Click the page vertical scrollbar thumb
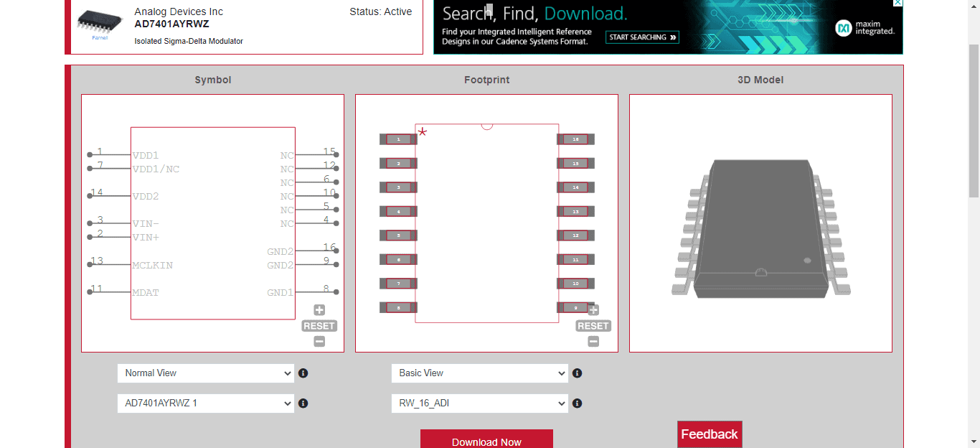Image resolution: width=980 pixels, height=448 pixels. tap(974, 119)
